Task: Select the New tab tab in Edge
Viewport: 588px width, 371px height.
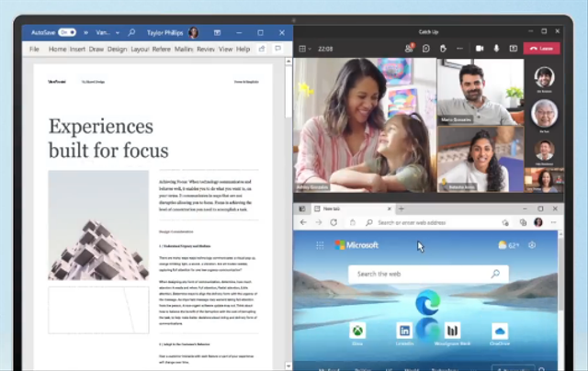Action: (353, 208)
